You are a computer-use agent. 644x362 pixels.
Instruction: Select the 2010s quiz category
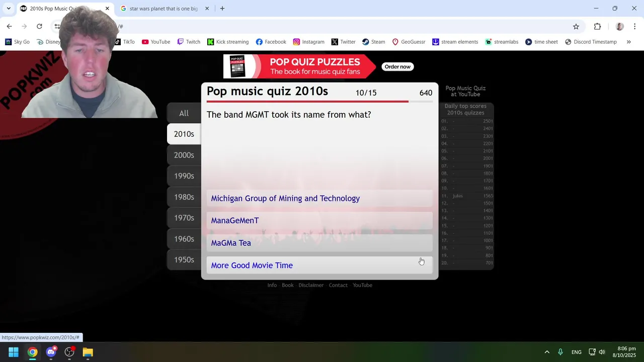184,134
